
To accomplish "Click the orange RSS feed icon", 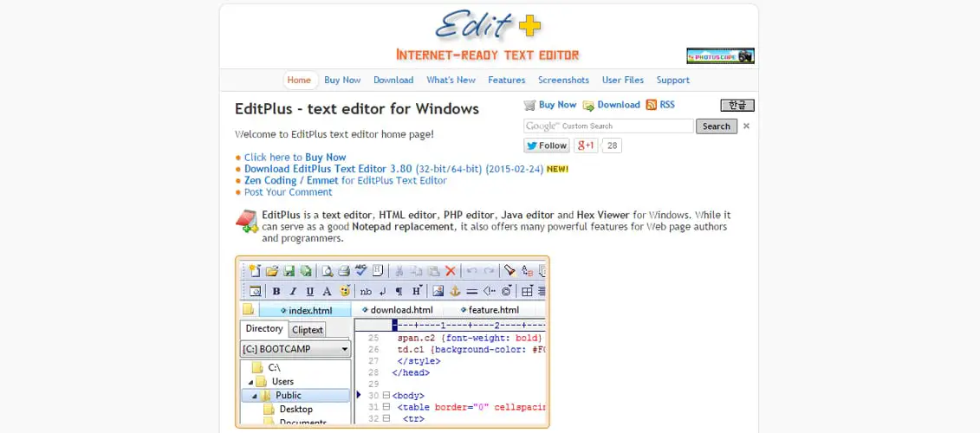I will (652, 105).
